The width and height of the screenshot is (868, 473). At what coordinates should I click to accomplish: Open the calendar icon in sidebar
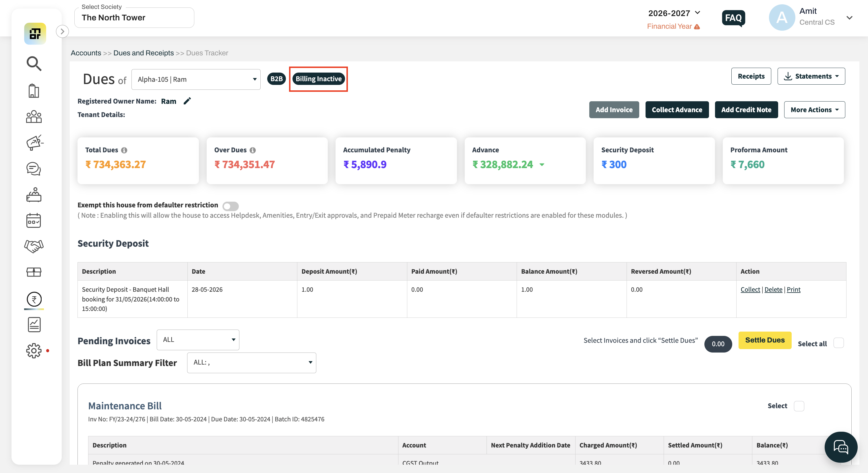(34, 221)
